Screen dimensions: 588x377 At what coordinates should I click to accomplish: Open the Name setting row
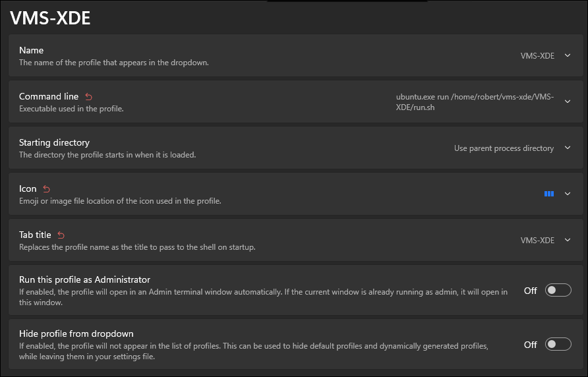264,56
